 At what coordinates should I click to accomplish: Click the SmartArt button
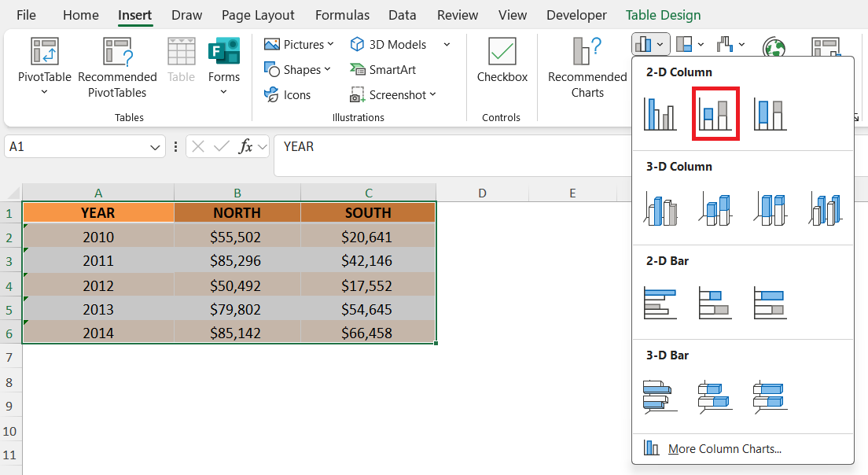tap(384, 70)
